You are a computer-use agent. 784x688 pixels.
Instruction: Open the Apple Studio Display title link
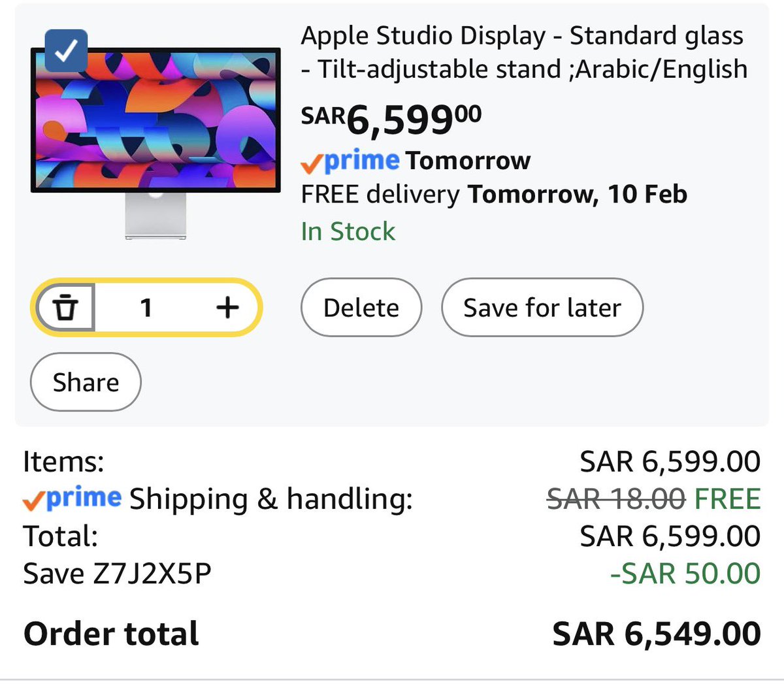click(x=523, y=52)
